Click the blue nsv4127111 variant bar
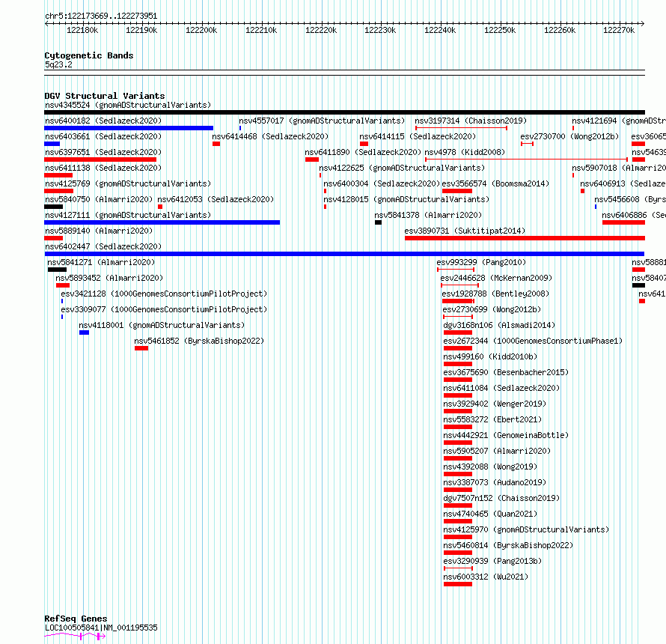The image size is (666, 644). coord(162,222)
